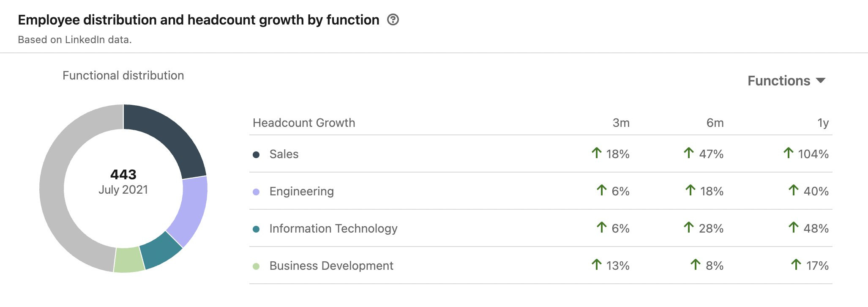Click the 1y column header
Viewport: 868px width, 307px height.
click(822, 123)
